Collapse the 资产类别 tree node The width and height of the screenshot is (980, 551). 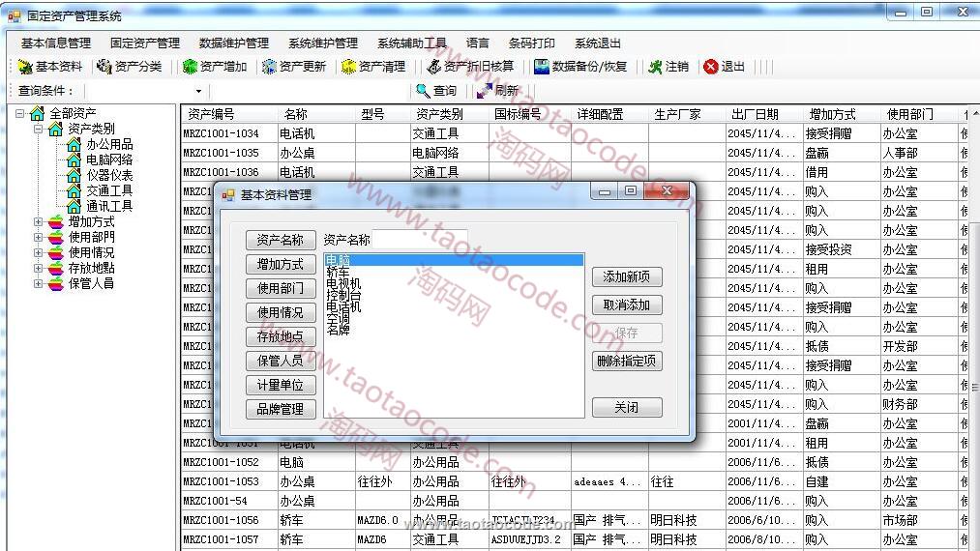(39, 129)
